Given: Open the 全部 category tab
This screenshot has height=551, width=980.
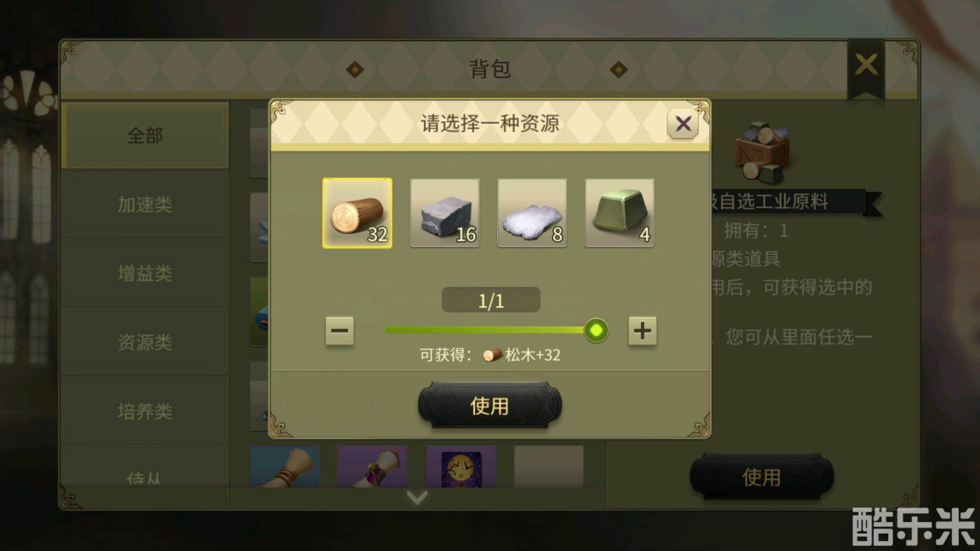Looking at the screenshot, I should [145, 136].
